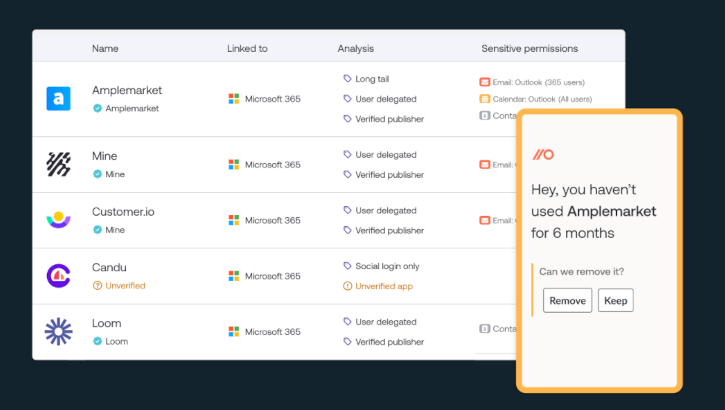Click Email: Outlook (365 users) permission text
Viewport: 725px width, 410px height.
[x=539, y=82]
